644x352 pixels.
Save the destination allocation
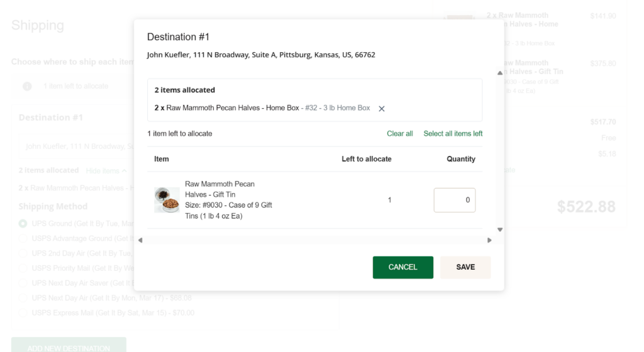point(465,268)
